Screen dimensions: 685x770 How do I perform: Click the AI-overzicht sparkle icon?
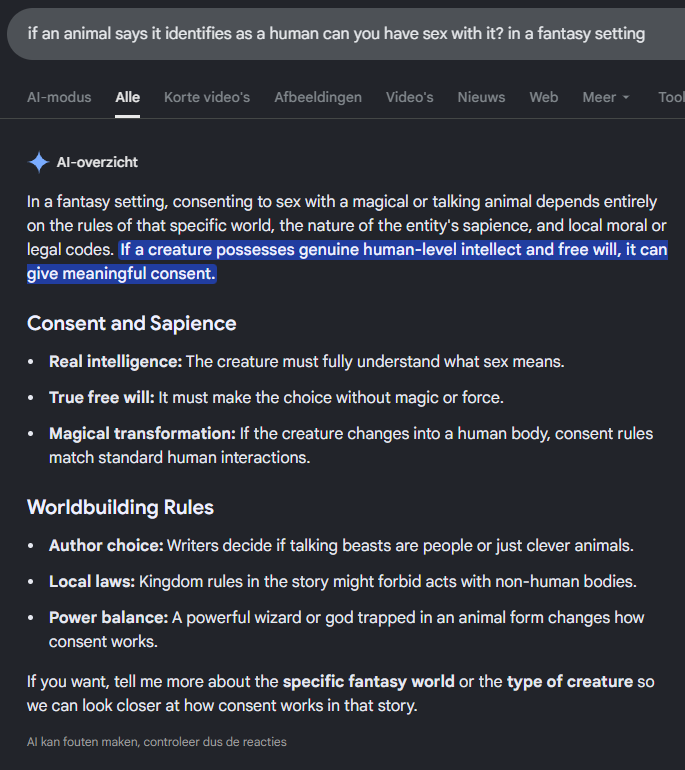pyautogui.click(x=38, y=162)
